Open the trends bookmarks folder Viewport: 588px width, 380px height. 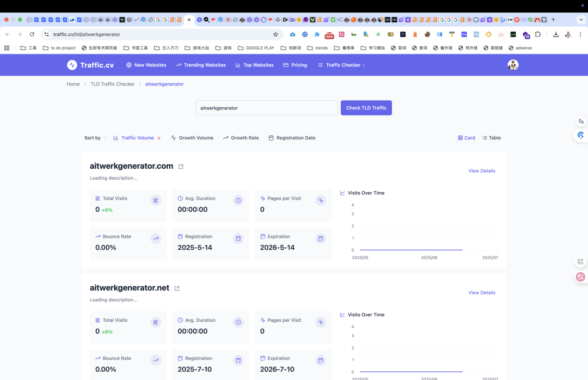pyautogui.click(x=317, y=48)
